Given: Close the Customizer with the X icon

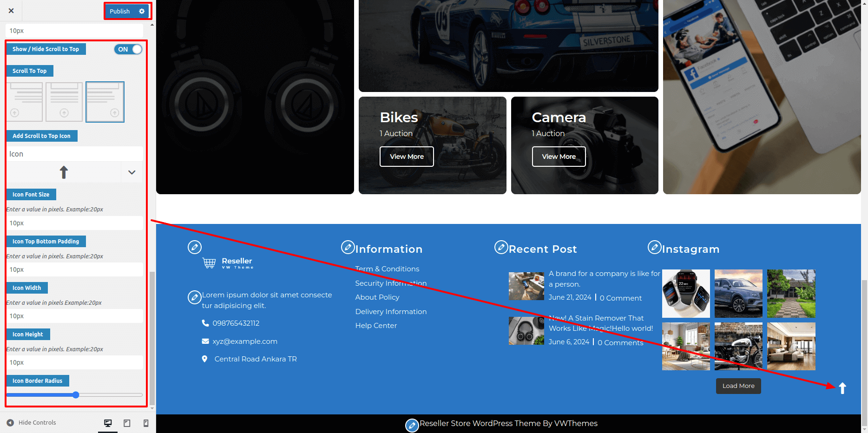Looking at the screenshot, I should click(11, 11).
